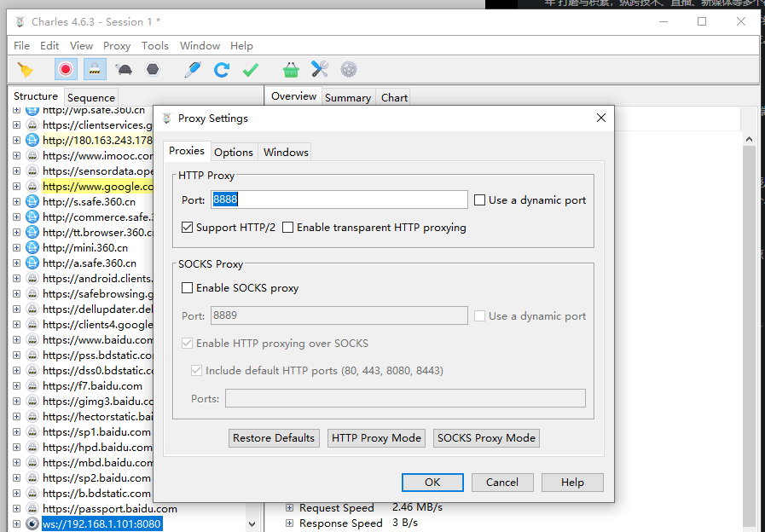Open the Window menu
The height and width of the screenshot is (532, 765).
click(200, 46)
